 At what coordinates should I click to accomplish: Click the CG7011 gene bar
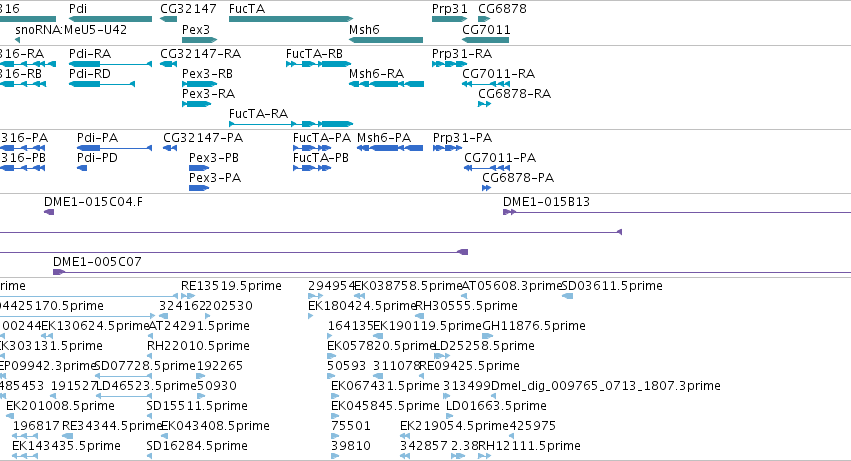click(486, 40)
